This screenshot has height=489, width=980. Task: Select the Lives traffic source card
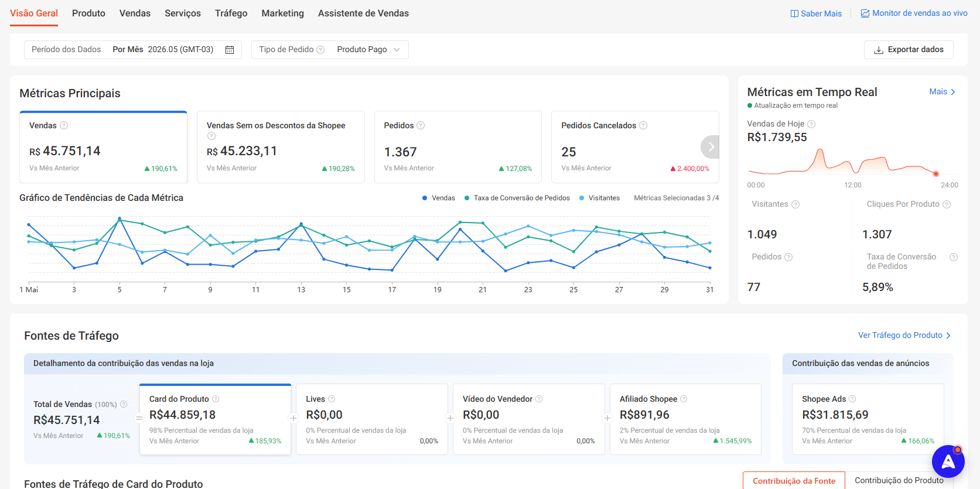point(372,419)
